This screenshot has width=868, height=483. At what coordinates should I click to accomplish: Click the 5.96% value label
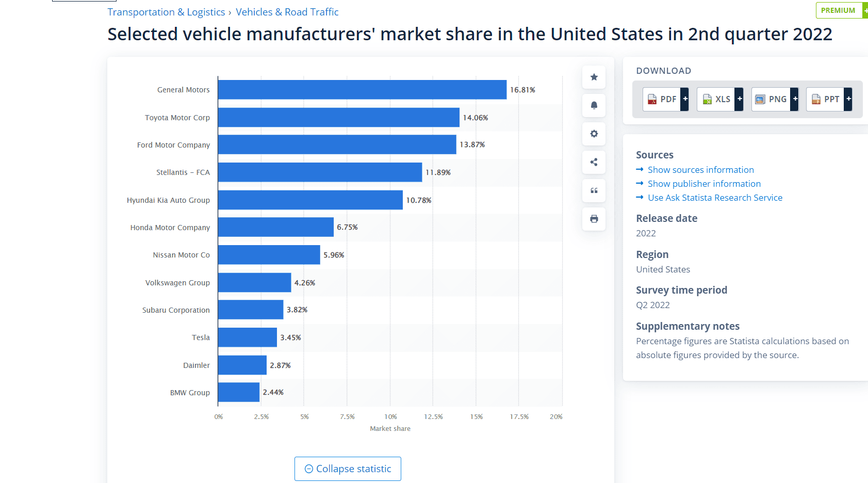pyautogui.click(x=334, y=255)
